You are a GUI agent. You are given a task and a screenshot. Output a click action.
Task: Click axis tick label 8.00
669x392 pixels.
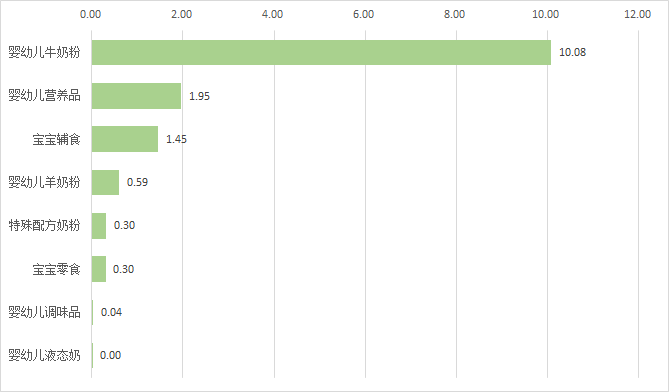(x=454, y=15)
